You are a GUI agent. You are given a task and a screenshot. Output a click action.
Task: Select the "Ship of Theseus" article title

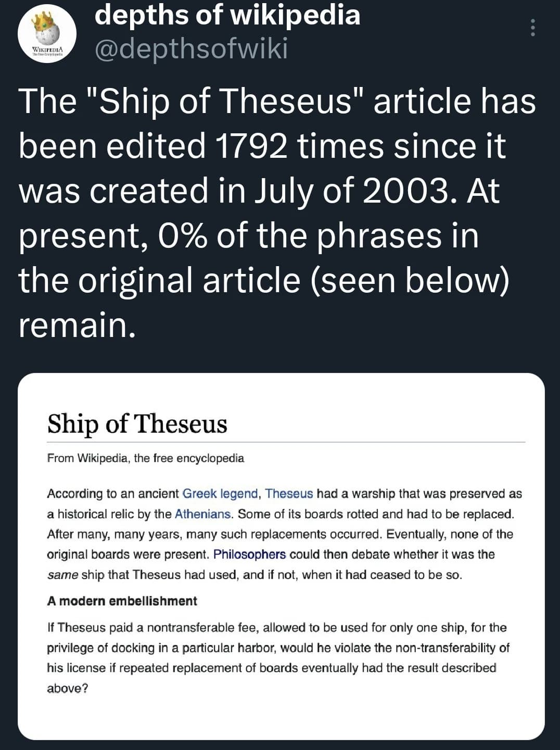pyautogui.click(x=137, y=424)
